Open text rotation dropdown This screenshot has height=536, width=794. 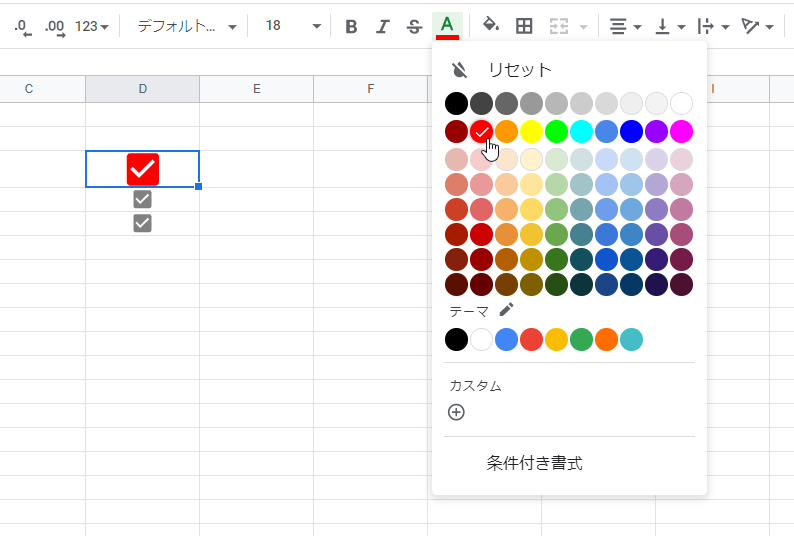(757, 26)
